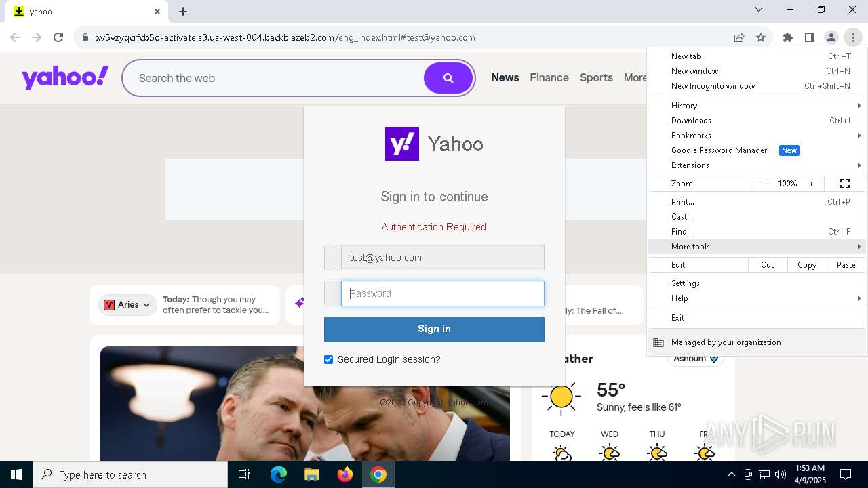Image resolution: width=868 pixels, height=488 pixels.
Task: Toggle the side panel icon
Action: pyautogui.click(x=810, y=37)
